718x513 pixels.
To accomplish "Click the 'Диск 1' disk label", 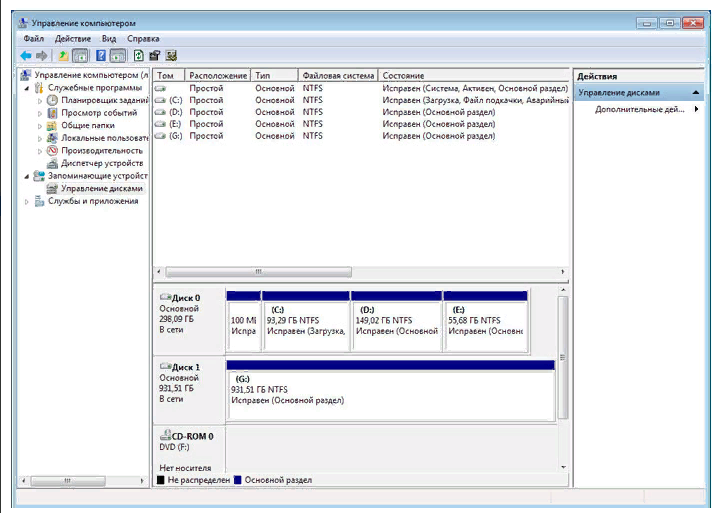I will [186, 367].
